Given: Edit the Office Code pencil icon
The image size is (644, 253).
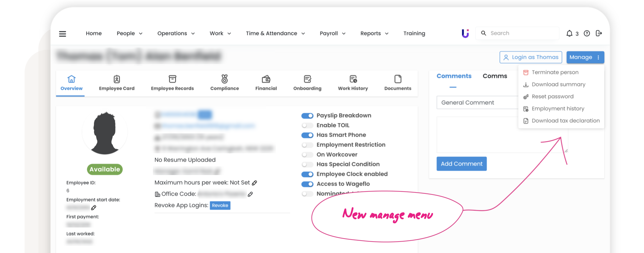Looking at the screenshot, I should pyautogui.click(x=250, y=194).
